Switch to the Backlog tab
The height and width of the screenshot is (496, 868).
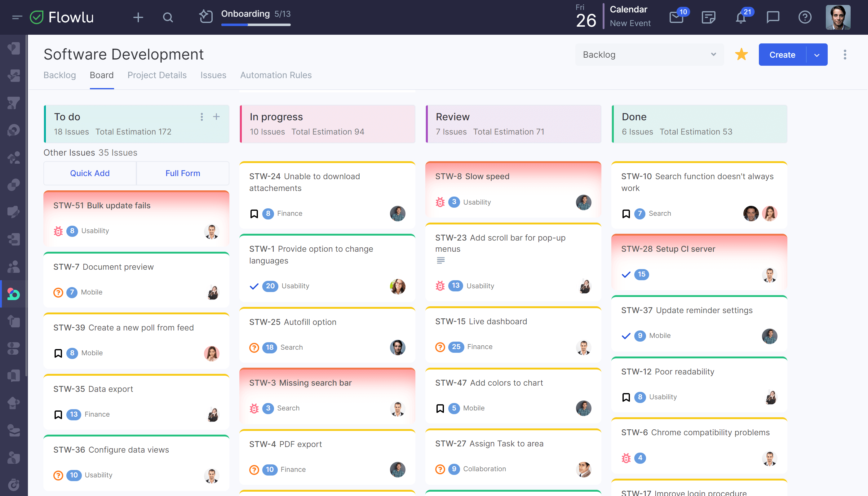pos(60,75)
